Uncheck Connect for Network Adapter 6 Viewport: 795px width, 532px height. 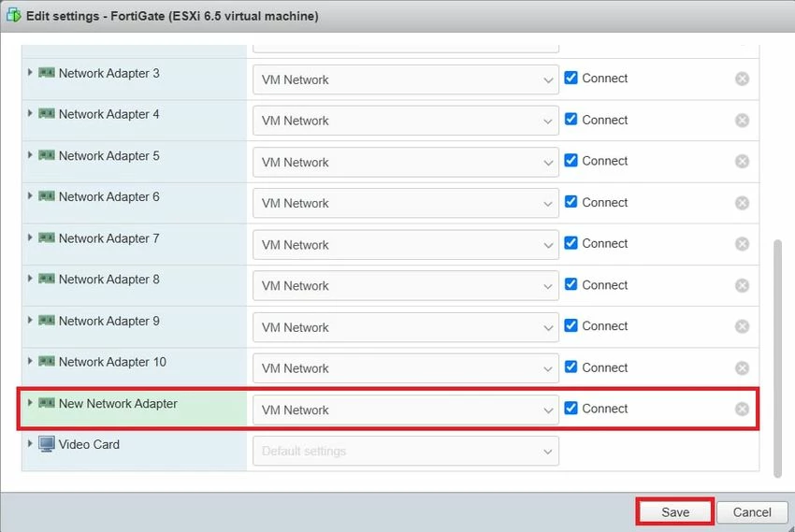click(571, 202)
